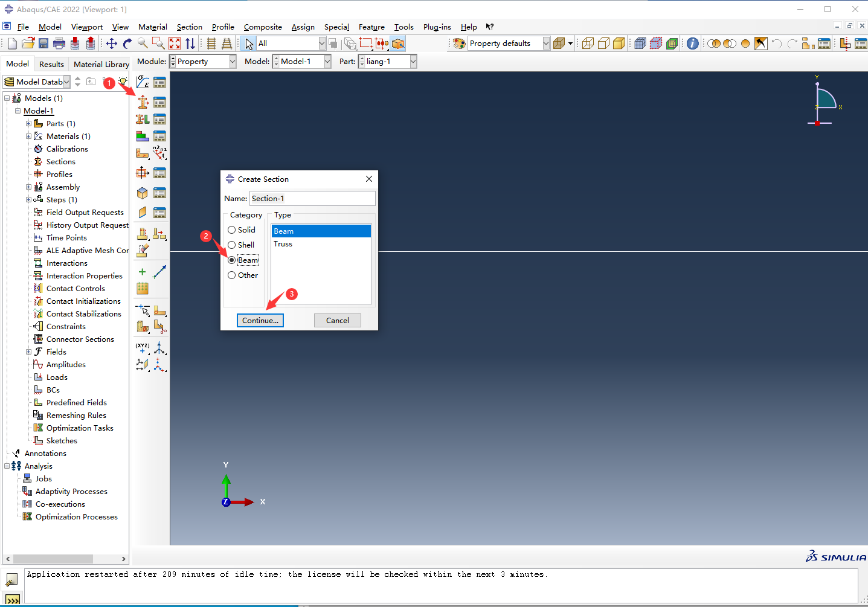Choose the Shell category option
The height and width of the screenshot is (607, 868).
click(x=232, y=245)
